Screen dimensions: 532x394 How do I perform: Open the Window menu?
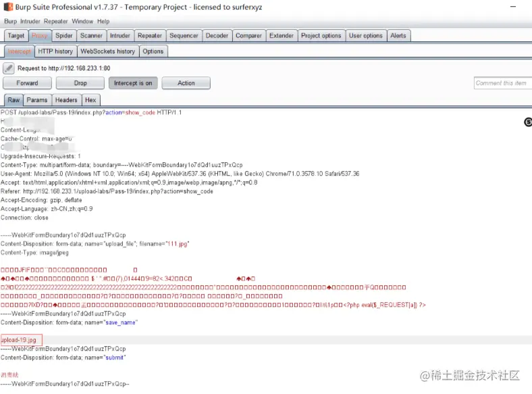[x=82, y=22]
